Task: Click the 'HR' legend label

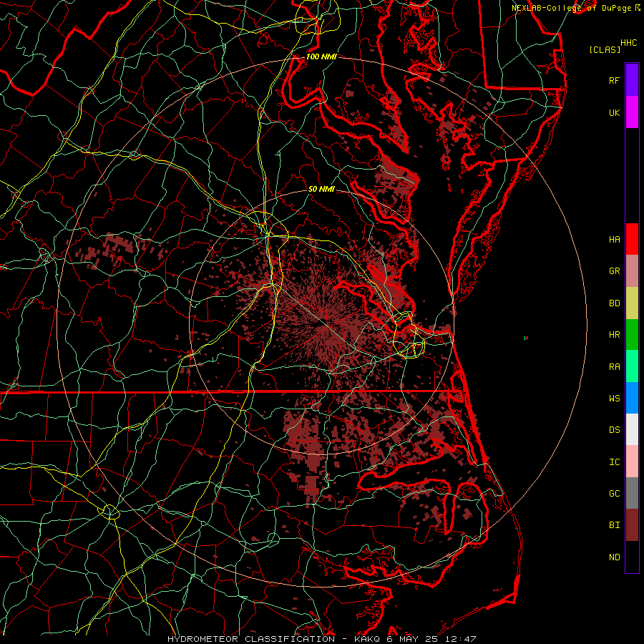Action: coord(614,335)
